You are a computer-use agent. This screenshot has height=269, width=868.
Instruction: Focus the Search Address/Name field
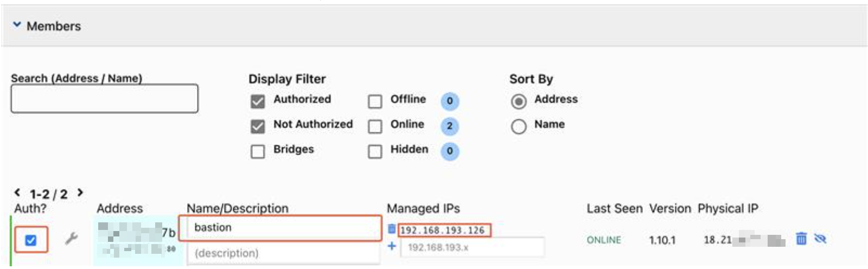click(104, 99)
